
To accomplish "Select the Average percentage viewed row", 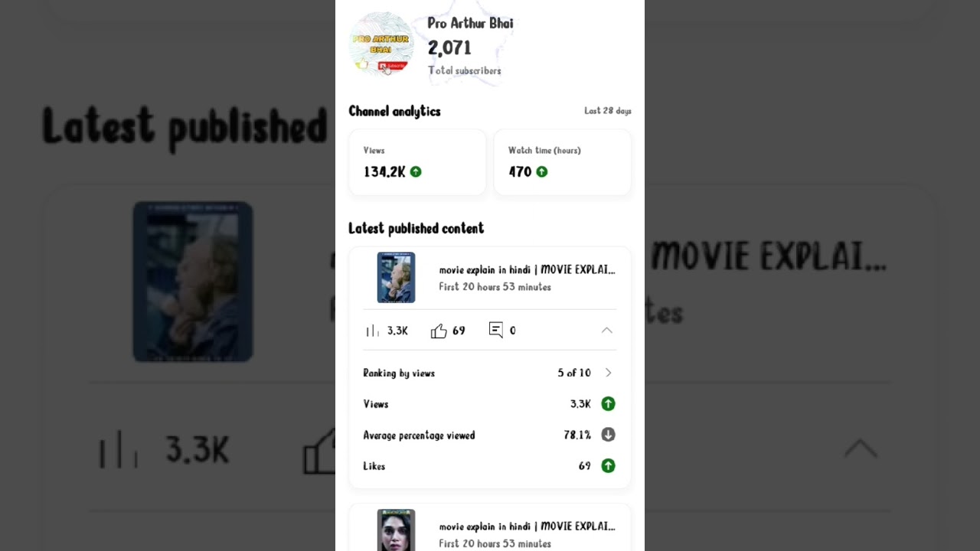I will pos(490,435).
